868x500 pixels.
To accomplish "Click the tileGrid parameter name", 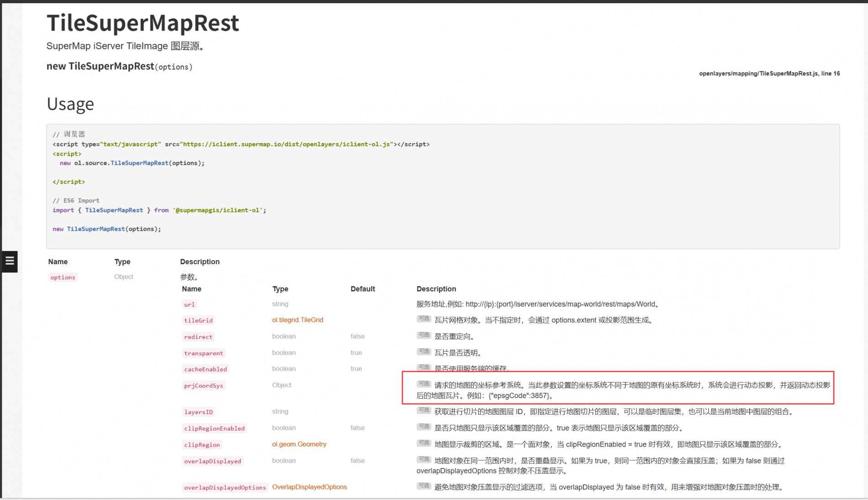I will pyautogui.click(x=198, y=320).
